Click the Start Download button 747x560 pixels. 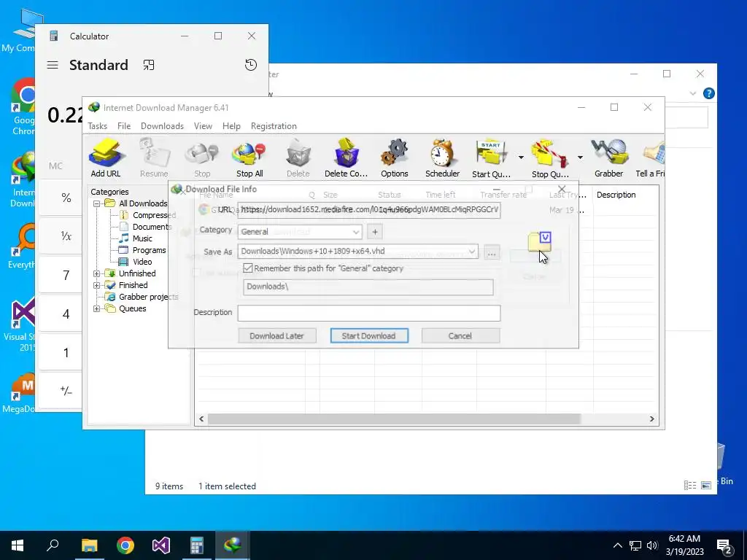click(368, 335)
